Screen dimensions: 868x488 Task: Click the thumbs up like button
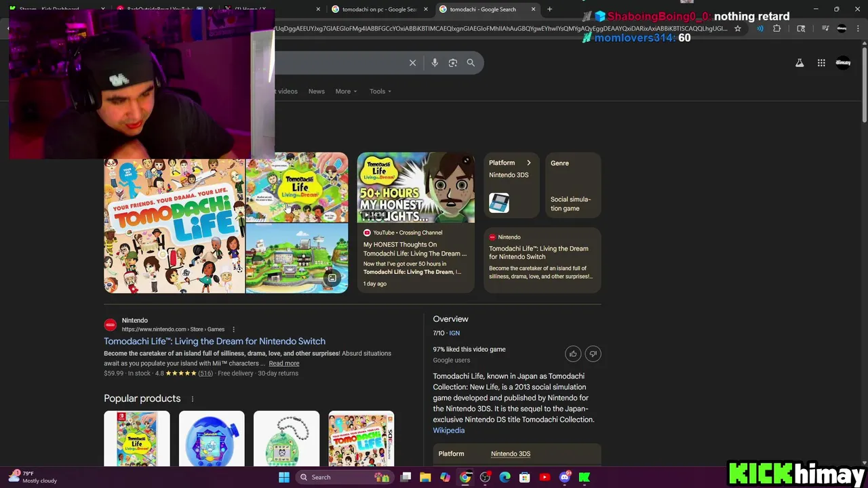573,354
